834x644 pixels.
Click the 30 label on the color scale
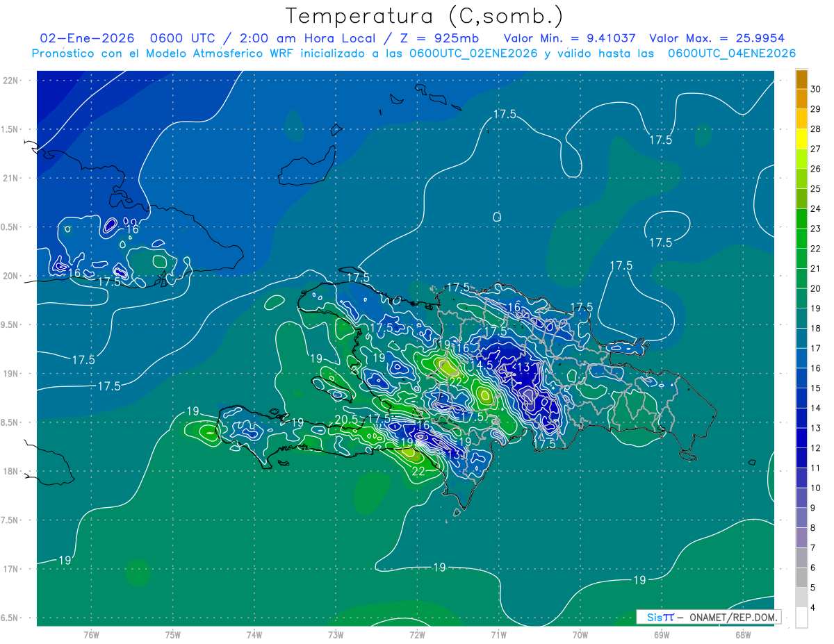(x=816, y=89)
